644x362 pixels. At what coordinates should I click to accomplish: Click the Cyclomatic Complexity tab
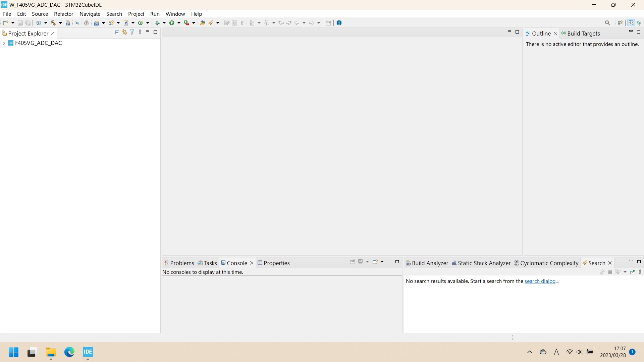pos(549,262)
